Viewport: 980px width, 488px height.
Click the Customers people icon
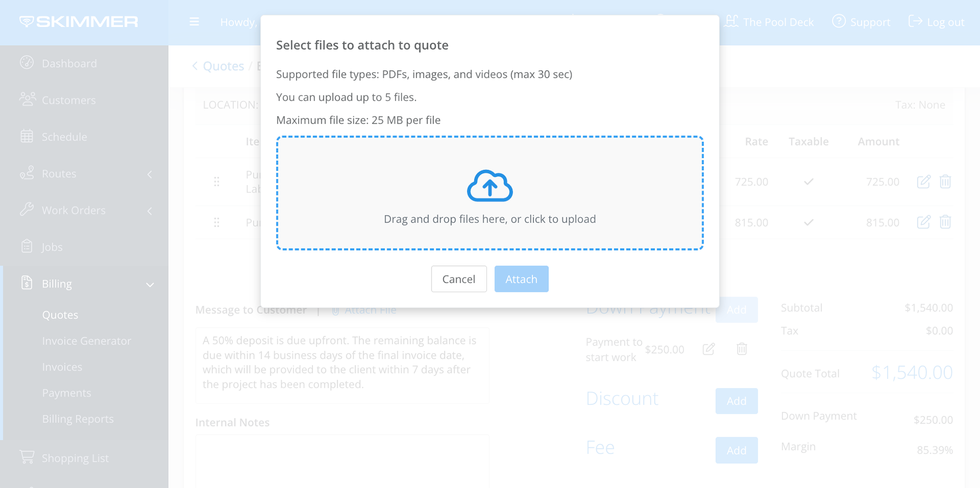pyautogui.click(x=27, y=99)
